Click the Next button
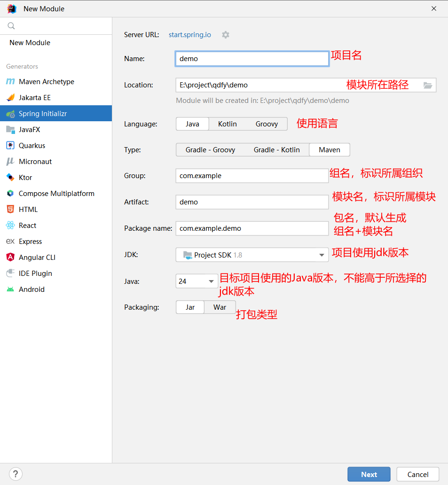 point(369,474)
